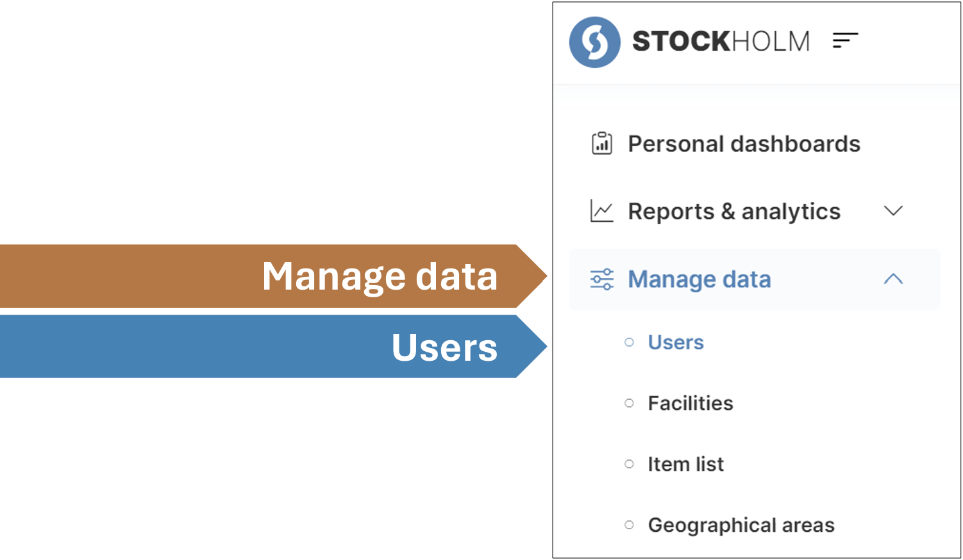
Task: Open the Manage data menu entry
Action: pos(699,279)
